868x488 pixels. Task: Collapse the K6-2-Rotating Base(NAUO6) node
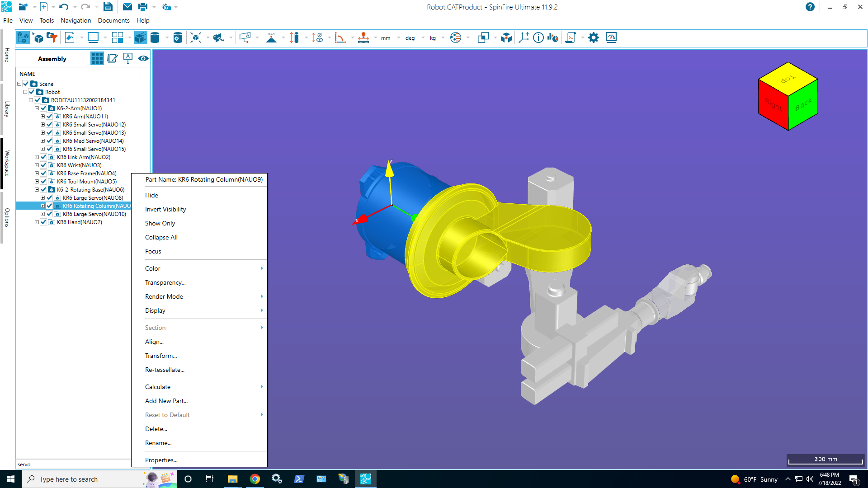click(37, 189)
